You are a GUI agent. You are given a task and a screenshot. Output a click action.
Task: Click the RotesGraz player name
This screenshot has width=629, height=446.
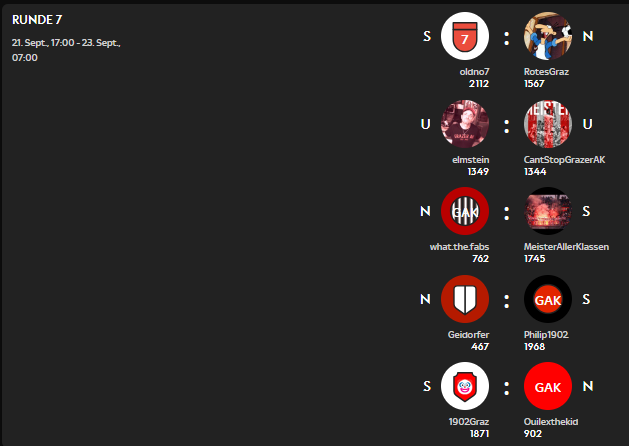click(x=548, y=72)
